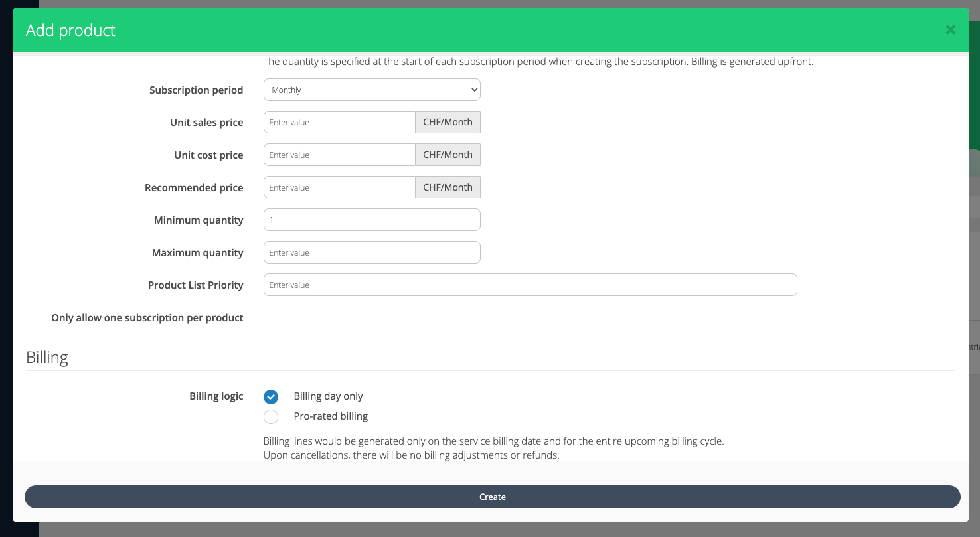Click the Billing section heading

click(47, 358)
